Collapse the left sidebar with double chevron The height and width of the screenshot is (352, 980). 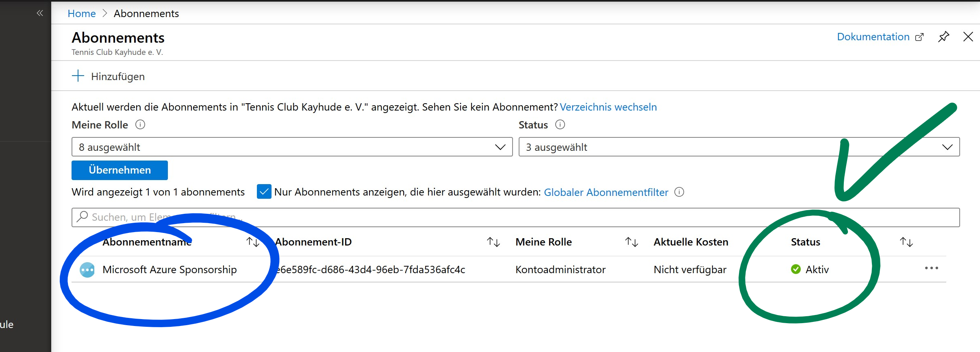pyautogui.click(x=40, y=13)
